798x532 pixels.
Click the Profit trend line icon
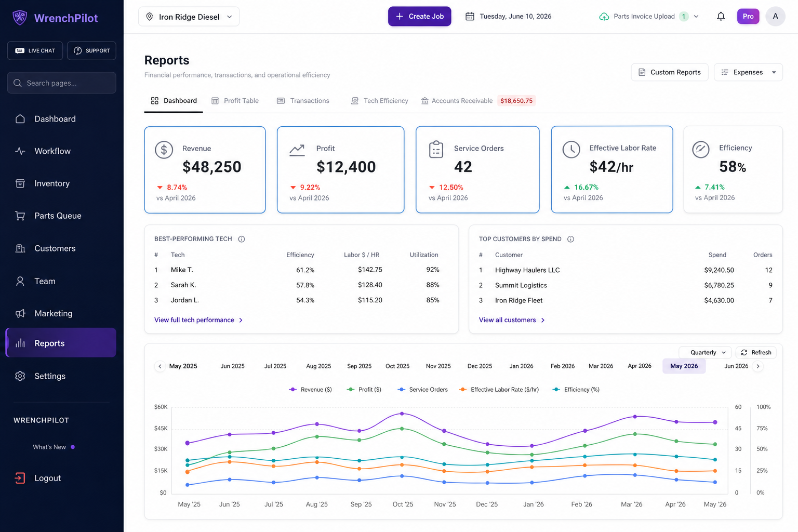pos(297,150)
